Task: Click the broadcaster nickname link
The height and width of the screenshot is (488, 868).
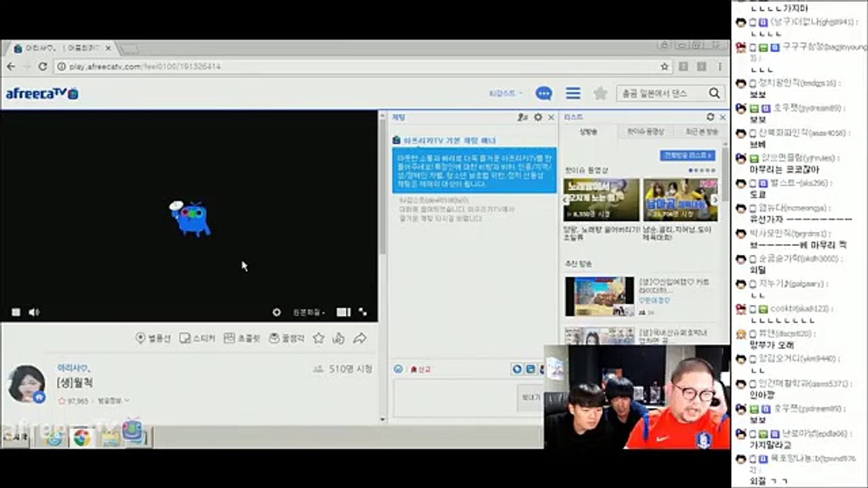Action: click(x=74, y=367)
